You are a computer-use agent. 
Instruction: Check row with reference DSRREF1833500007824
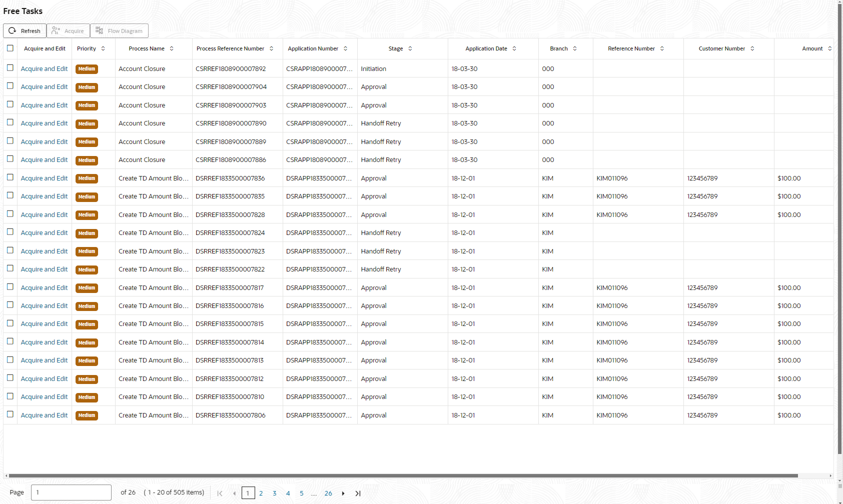10,232
